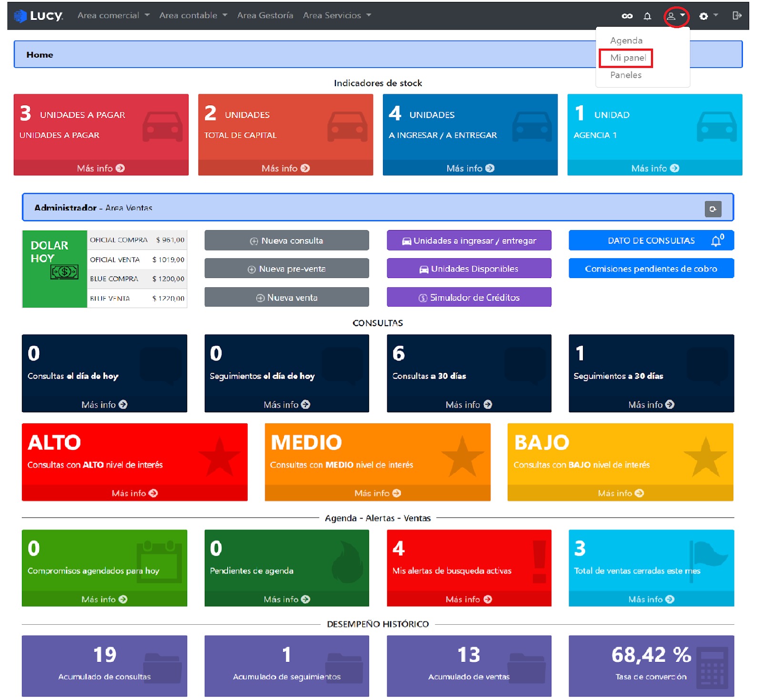This screenshot has height=700, width=762.
Task: Open the user profile icon menu
Action: coord(676,16)
